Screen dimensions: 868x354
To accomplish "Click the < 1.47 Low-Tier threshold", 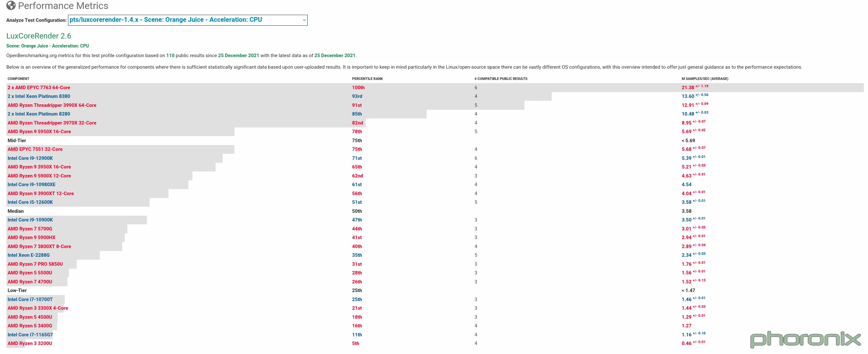I will [x=688, y=291].
